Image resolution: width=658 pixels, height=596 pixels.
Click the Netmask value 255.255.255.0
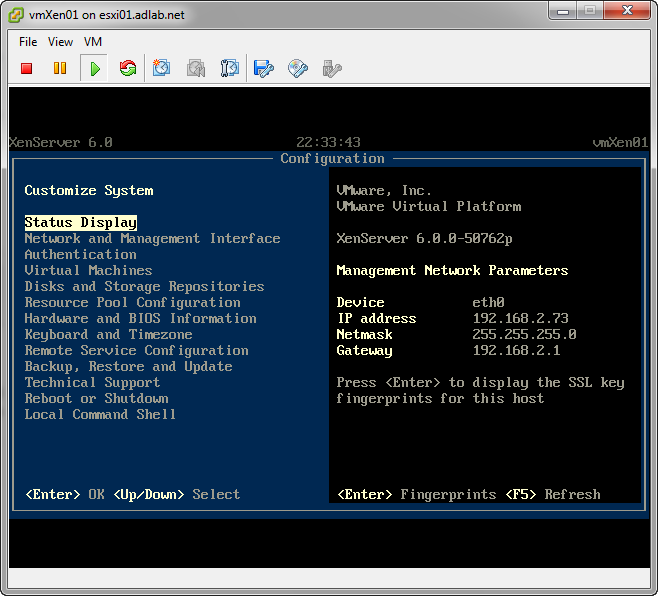pos(525,335)
